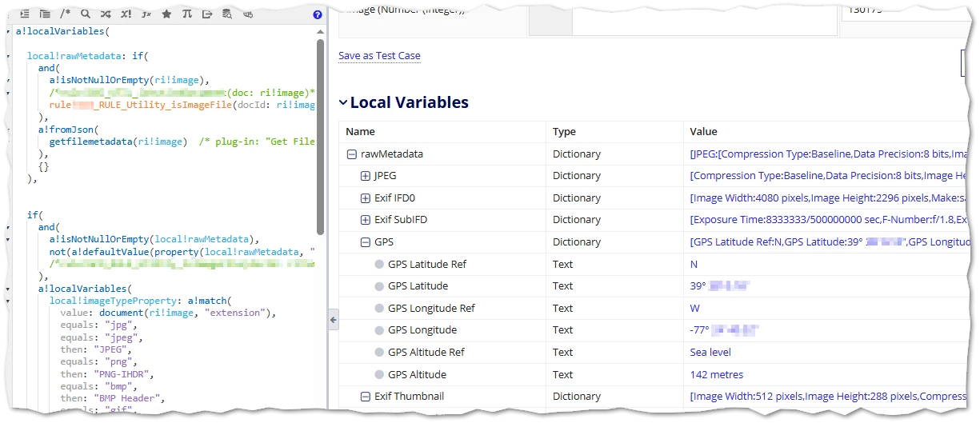The height and width of the screenshot is (423, 980).
Task: Click the decrease indent icon in editor toolbar
Action: tap(45, 14)
